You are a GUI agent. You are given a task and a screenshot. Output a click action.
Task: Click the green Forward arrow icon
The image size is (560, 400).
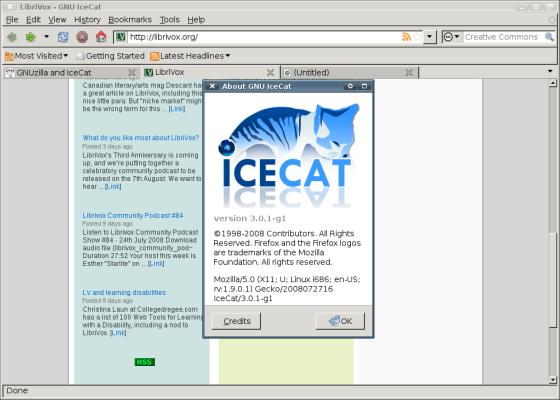30,37
